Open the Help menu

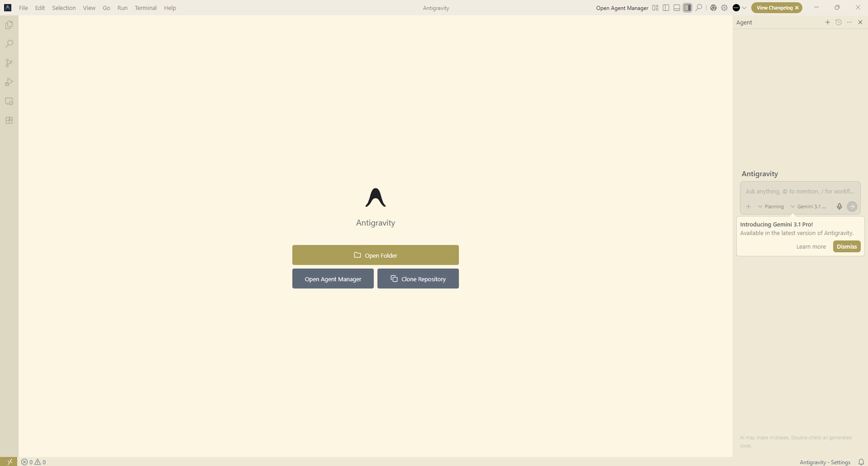[170, 8]
